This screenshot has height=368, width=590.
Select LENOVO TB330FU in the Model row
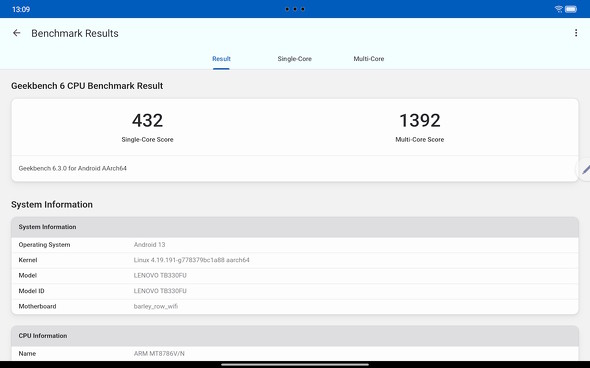coord(160,275)
